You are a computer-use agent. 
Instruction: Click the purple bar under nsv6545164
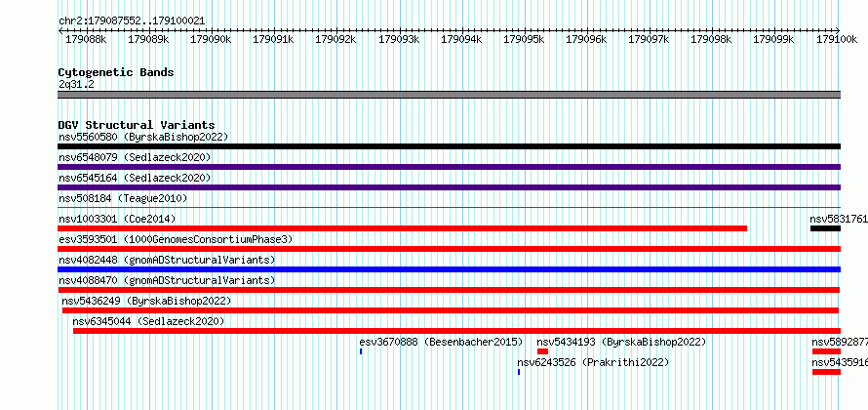tap(449, 187)
